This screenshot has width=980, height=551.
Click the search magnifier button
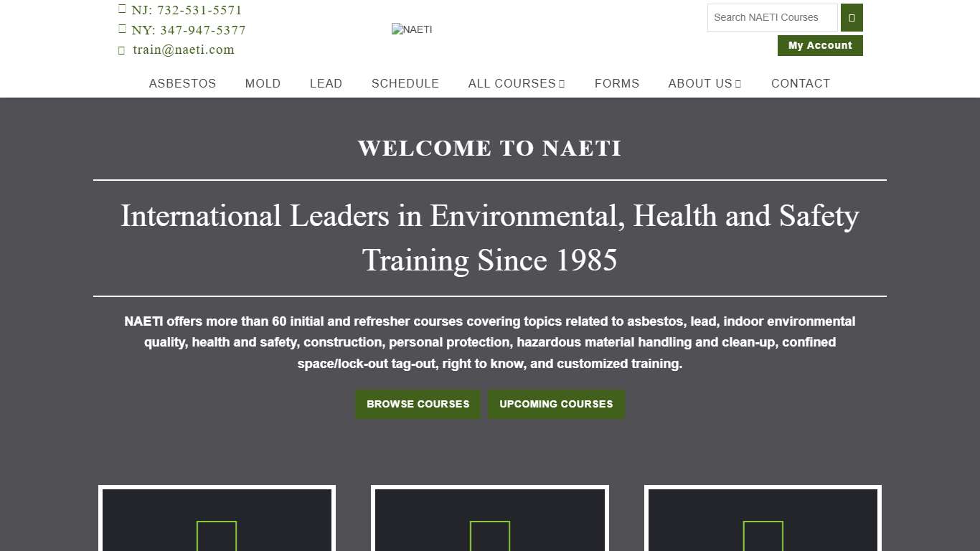tap(851, 17)
